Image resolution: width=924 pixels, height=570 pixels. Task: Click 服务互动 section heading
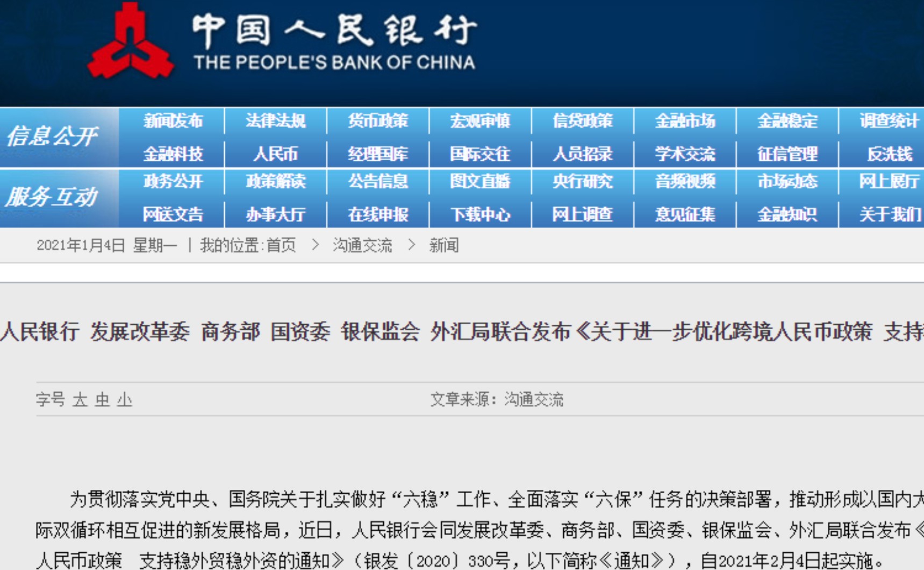pos(52,197)
